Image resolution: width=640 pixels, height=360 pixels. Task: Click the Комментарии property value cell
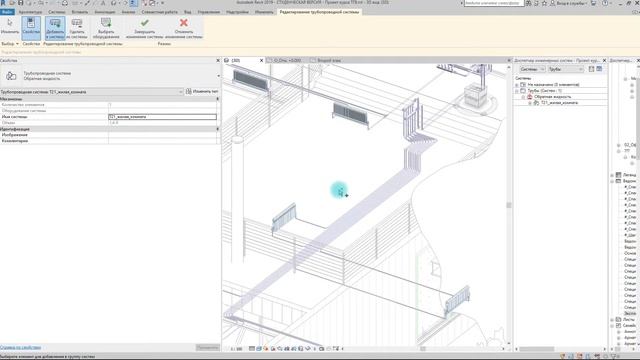click(162, 141)
